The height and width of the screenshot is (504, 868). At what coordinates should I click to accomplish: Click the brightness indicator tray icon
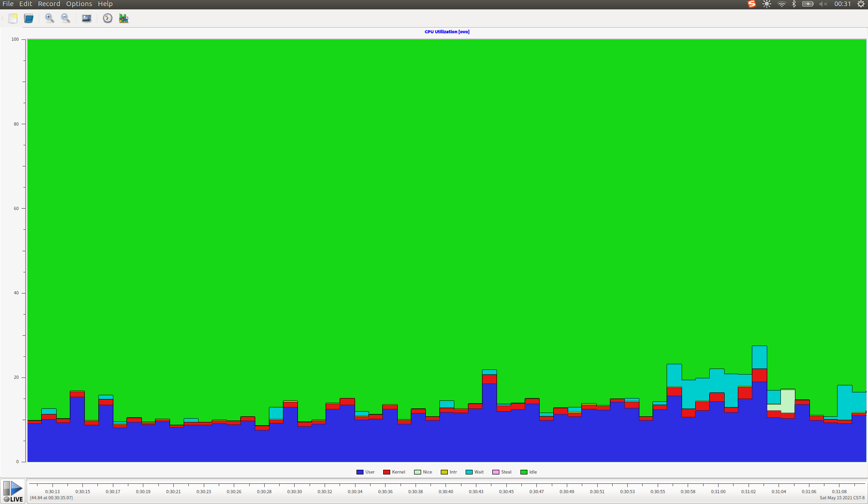[x=767, y=4]
